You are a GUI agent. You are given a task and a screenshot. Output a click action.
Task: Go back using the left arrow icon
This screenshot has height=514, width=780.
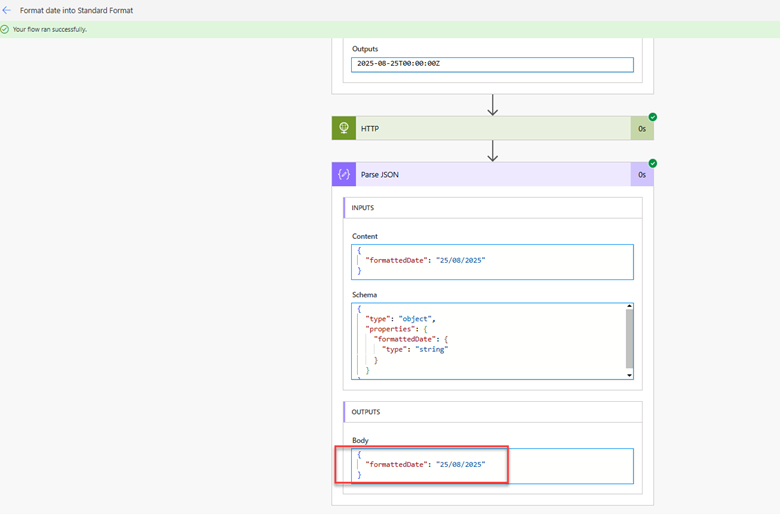6,10
